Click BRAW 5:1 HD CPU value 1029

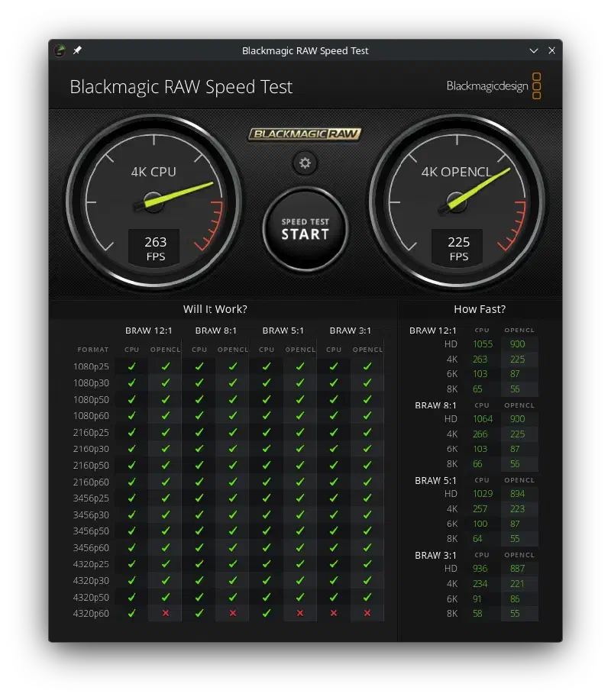pos(483,493)
